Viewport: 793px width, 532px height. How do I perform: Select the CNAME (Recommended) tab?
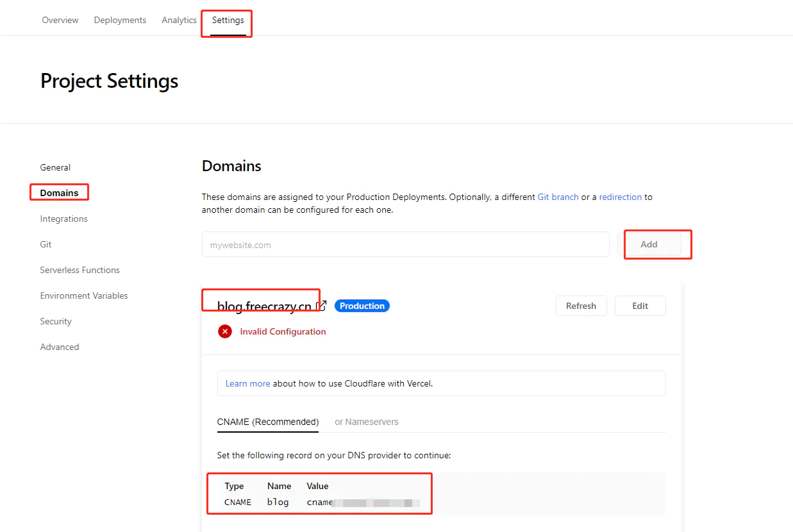[x=267, y=422]
